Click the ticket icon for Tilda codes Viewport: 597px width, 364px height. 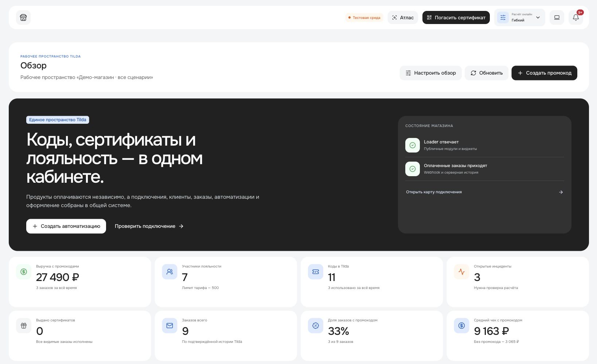tap(316, 272)
